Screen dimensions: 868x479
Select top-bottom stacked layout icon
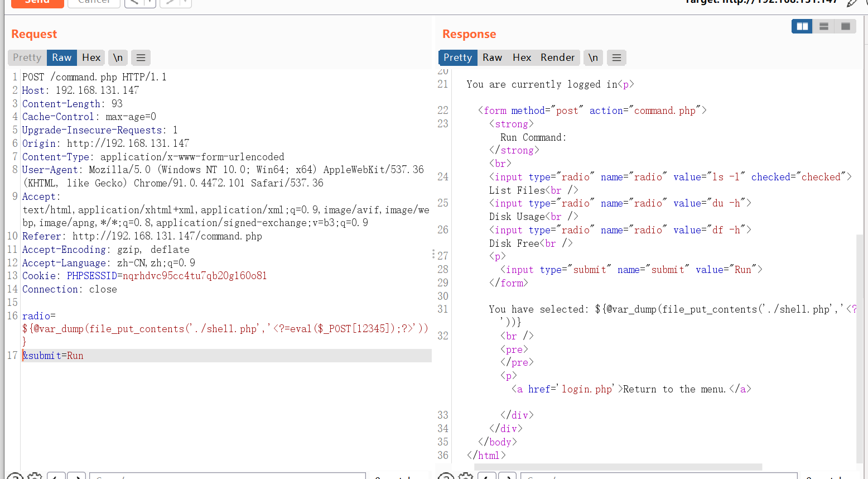[x=824, y=26]
